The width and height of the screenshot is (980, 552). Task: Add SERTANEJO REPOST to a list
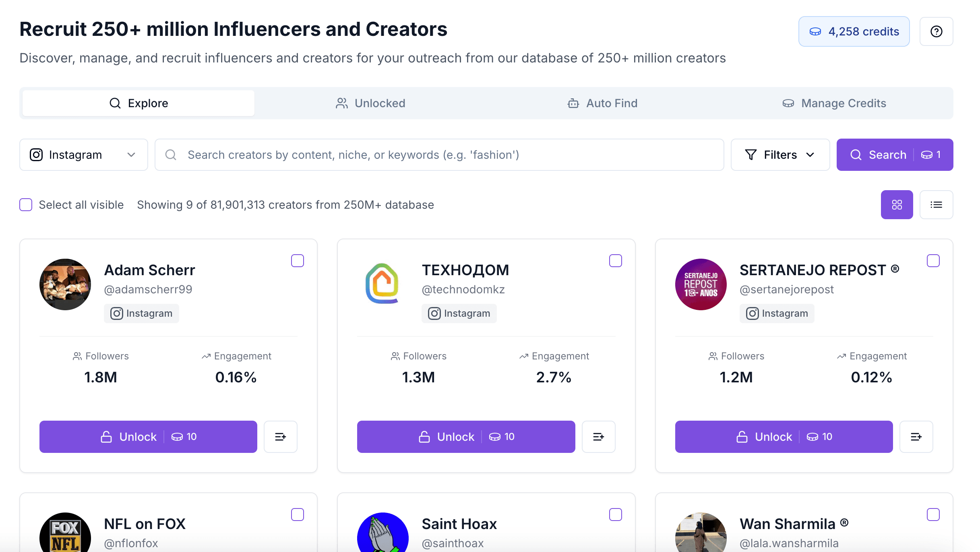click(916, 437)
